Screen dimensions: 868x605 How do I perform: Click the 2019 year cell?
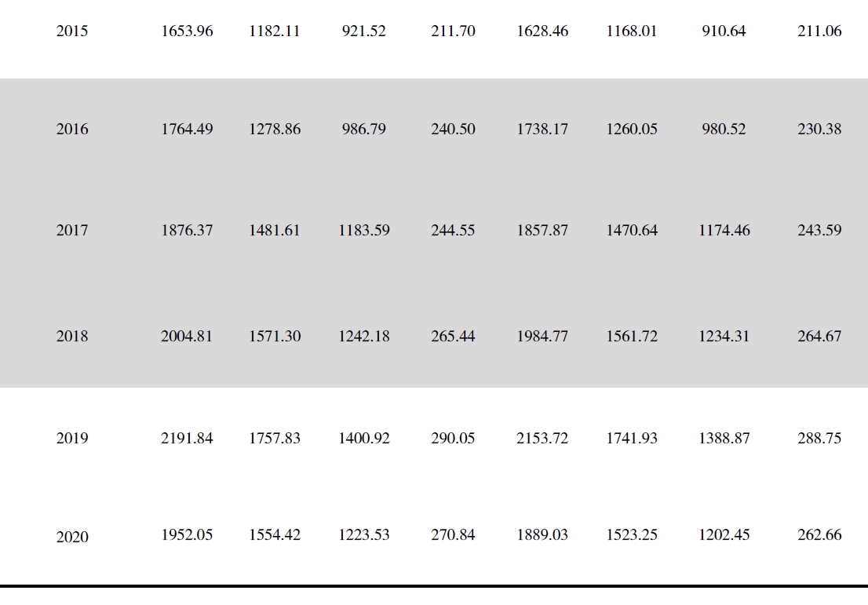[x=72, y=438]
